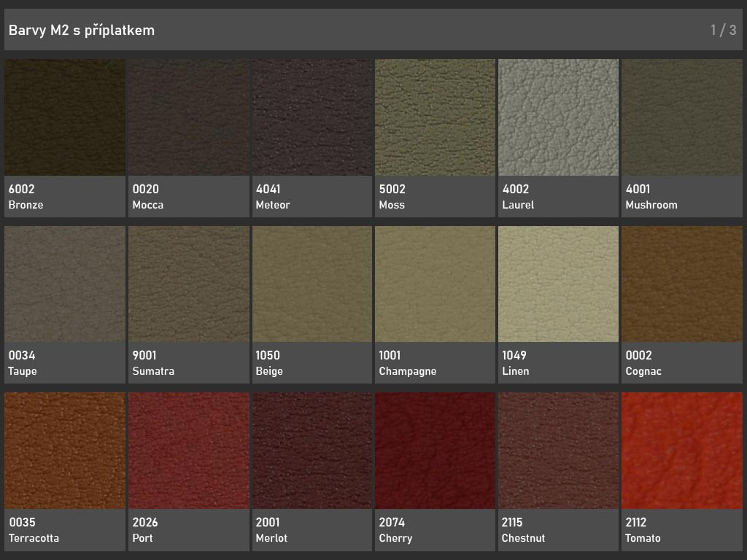The width and height of the screenshot is (747, 560).
Task: Select the 0034 Taupe swatch
Action: point(65,284)
